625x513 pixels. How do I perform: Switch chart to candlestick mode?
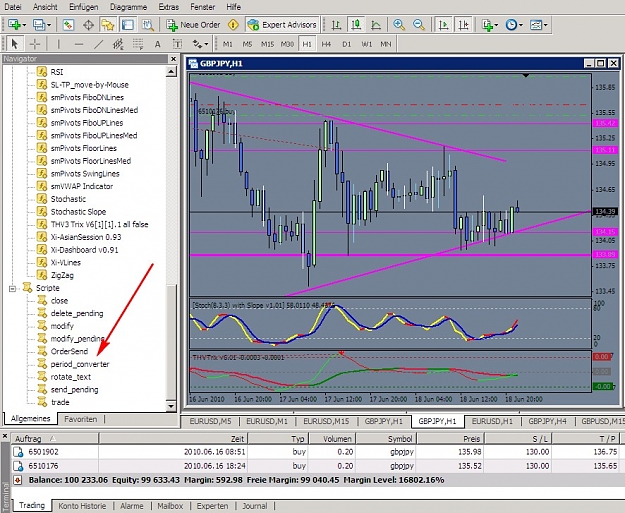pyautogui.click(x=356, y=25)
